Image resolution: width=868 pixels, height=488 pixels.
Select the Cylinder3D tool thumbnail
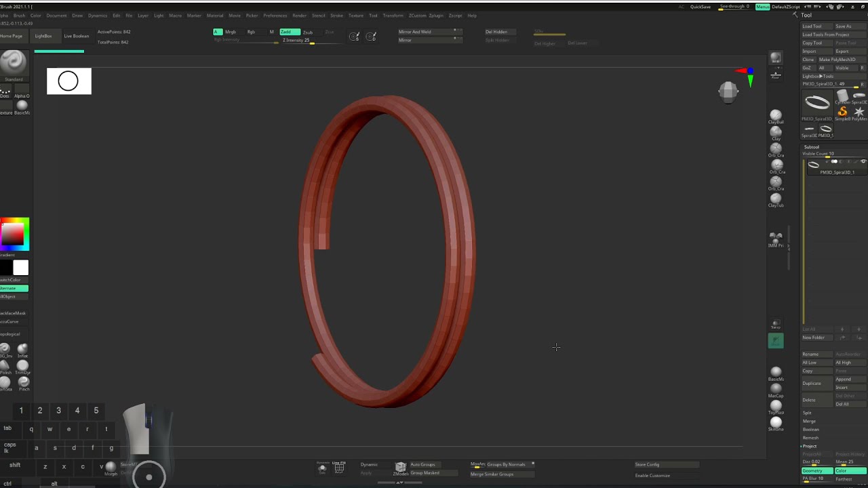(x=842, y=96)
